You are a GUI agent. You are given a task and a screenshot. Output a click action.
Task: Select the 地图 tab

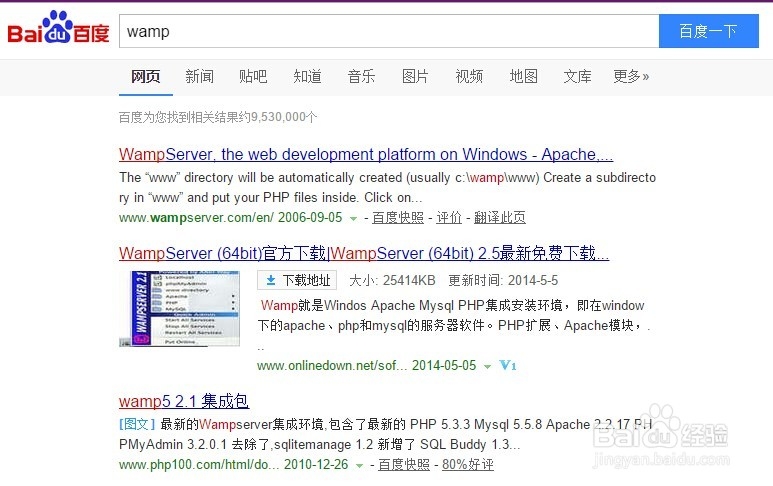[523, 76]
